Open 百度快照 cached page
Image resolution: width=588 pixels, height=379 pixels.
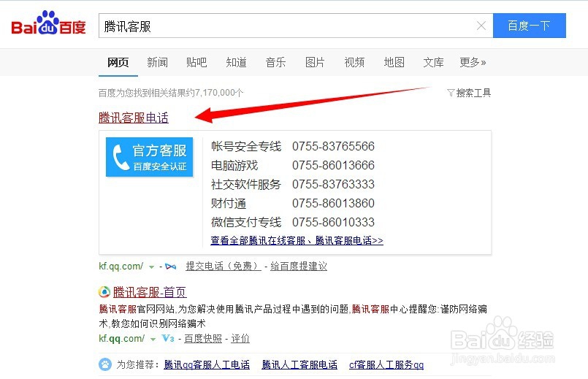203,339
